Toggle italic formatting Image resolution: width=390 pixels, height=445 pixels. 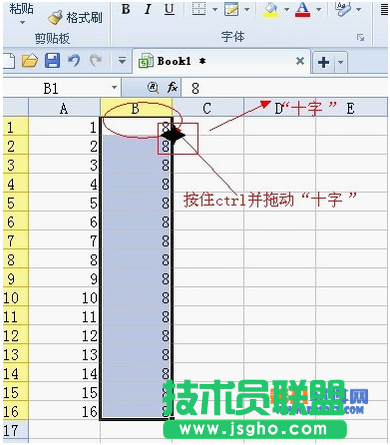coord(147,10)
